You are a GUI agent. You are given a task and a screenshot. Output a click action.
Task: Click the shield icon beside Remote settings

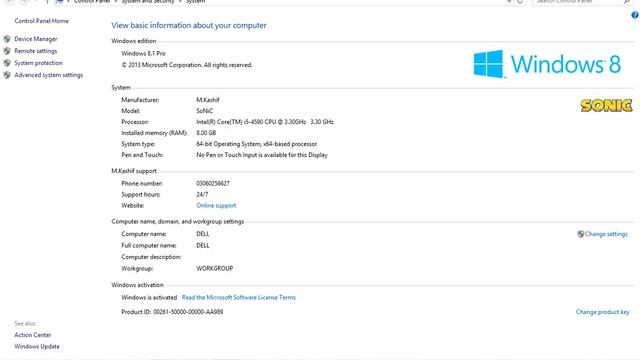click(x=7, y=51)
